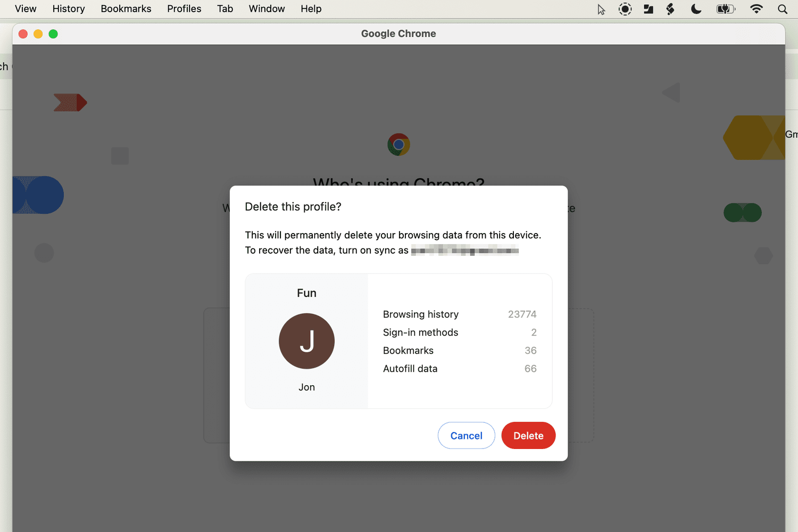Viewport: 798px width, 532px height.
Task: Click the screen recording dashed-circle icon
Action: (625, 9)
